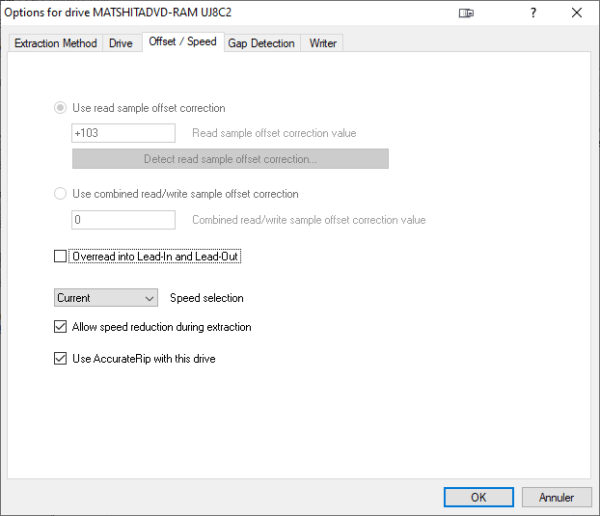The width and height of the screenshot is (600, 516).
Task: Close the drive options dialog
Action: (577, 13)
